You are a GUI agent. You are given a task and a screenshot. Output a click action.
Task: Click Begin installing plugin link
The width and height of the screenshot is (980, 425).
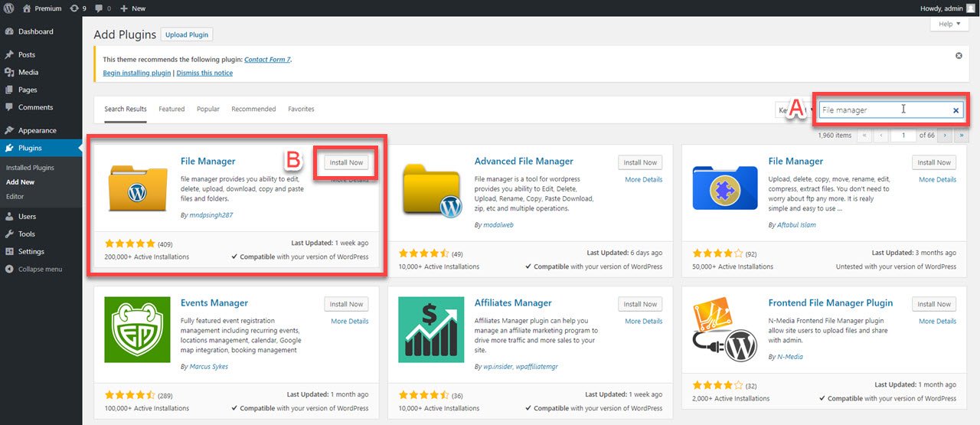[x=136, y=73]
